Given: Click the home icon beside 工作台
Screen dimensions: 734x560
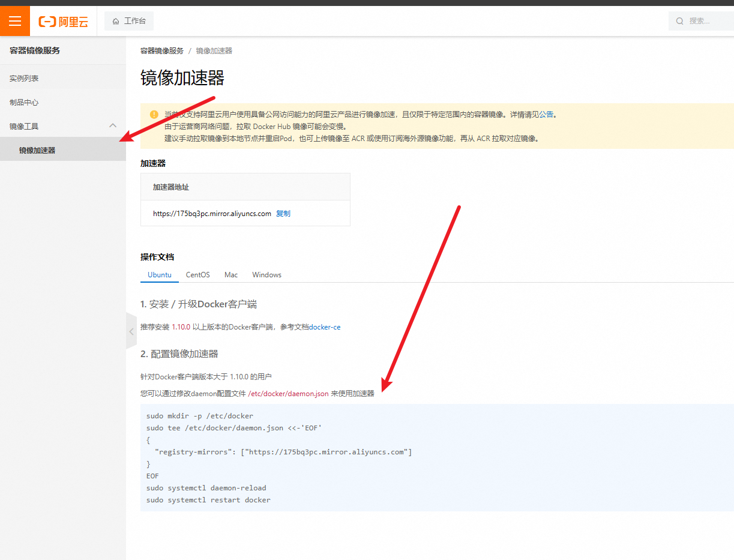Looking at the screenshot, I should pos(116,21).
